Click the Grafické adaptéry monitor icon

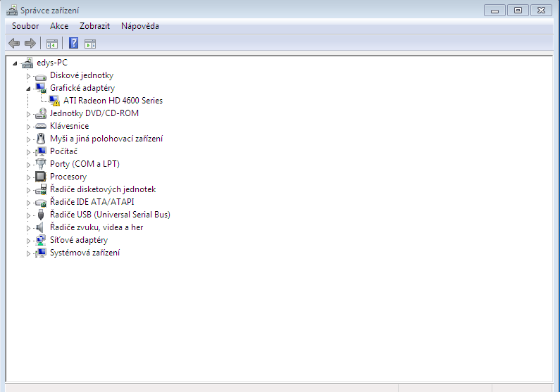tap(41, 88)
